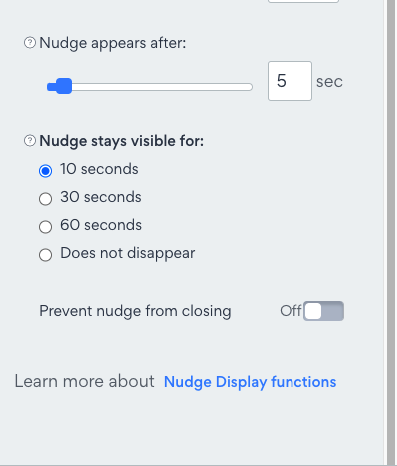The width and height of the screenshot is (397, 466).
Task: Click the 60 seconds label text
Action: [x=101, y=225]
